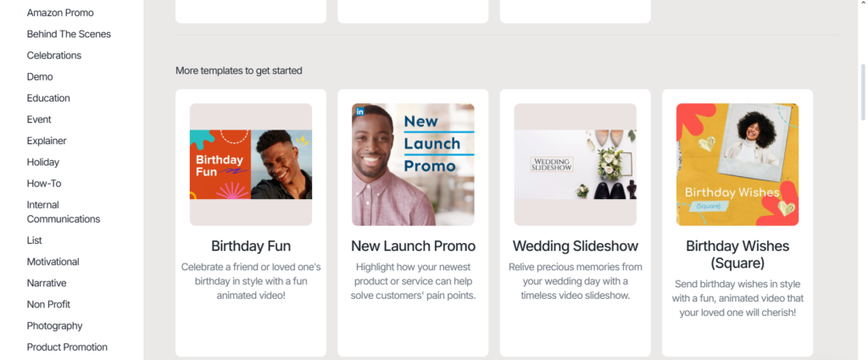Choose the Birthday Wishes (Square) template thumbnail

tap(737, 164)
